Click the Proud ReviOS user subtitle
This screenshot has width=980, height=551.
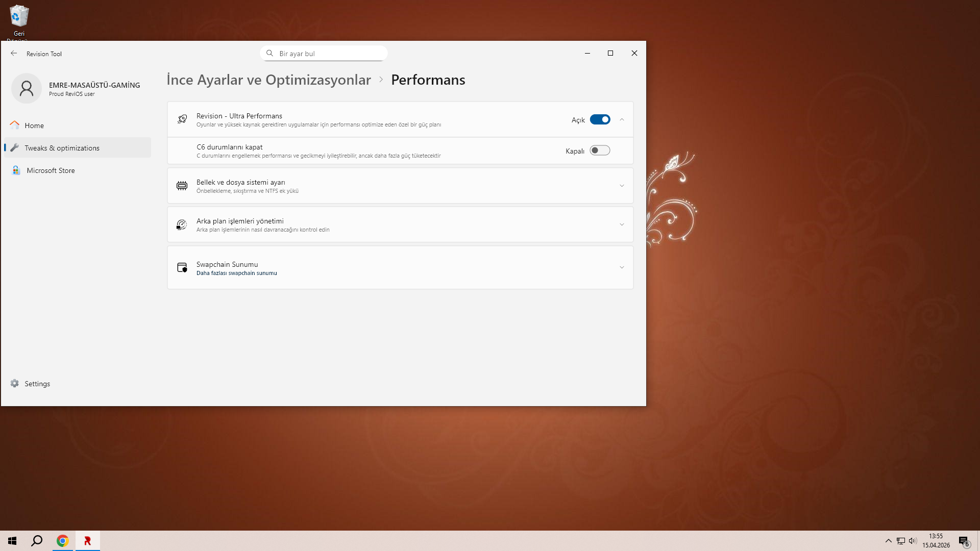[x=71, y=94]
